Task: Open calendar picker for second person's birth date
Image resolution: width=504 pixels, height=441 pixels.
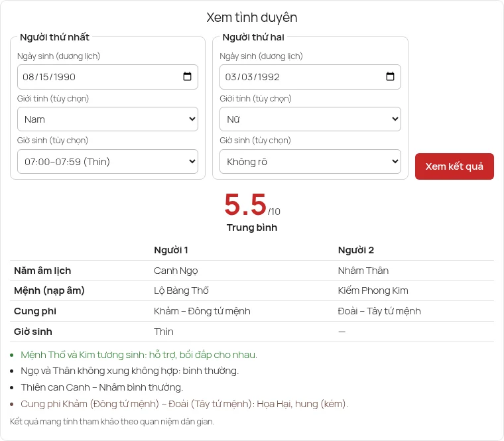Action: [390, 76]
